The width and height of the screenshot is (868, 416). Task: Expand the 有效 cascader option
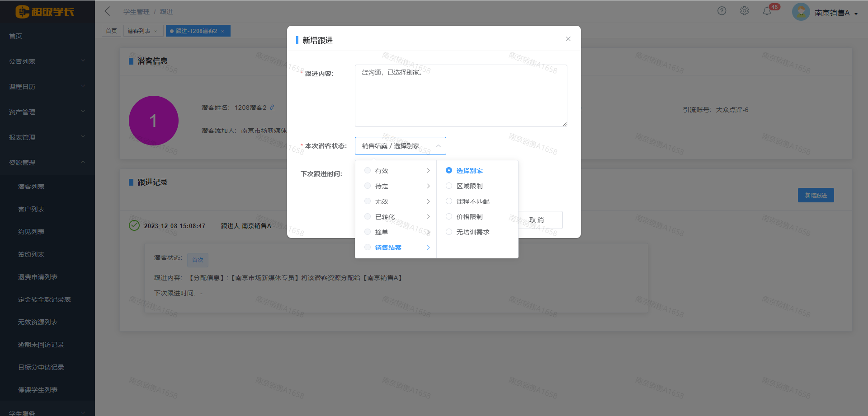point(396,171)
